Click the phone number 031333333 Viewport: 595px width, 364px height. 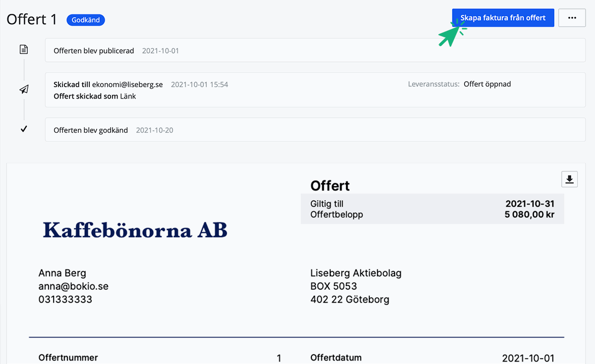pos(65,300)
